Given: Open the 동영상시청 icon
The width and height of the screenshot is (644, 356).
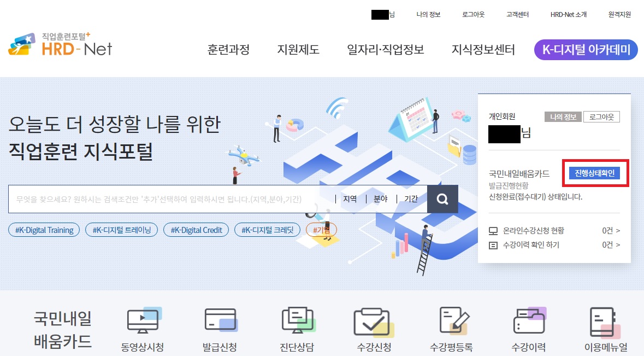Looking at the screenshot, I should tap(144, 320).
